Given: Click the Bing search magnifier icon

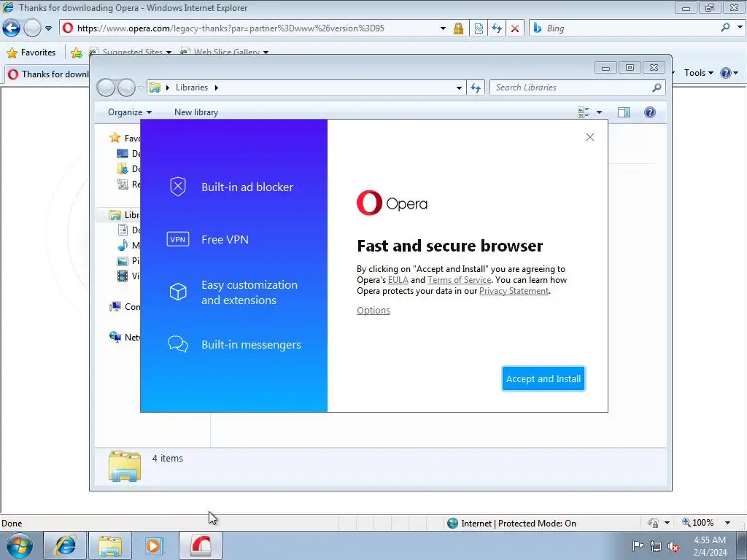Looking at the screenshot, I should (725, 28).
